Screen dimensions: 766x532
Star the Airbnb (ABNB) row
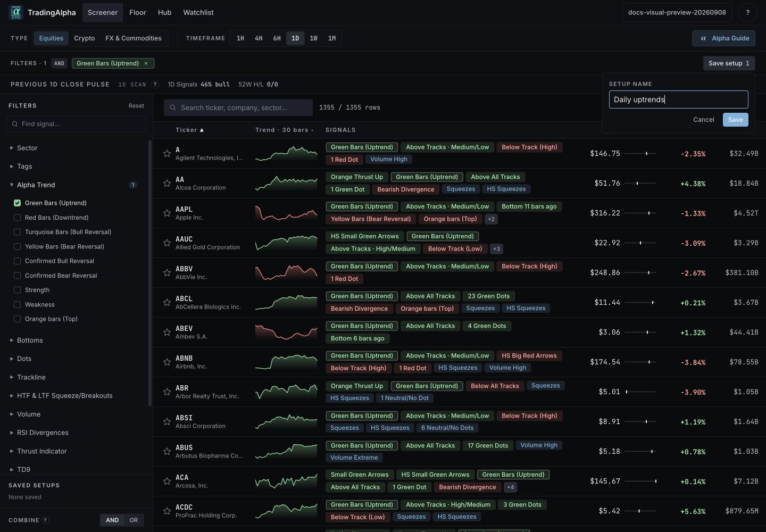pyautogui.click(x=167, y=362)
